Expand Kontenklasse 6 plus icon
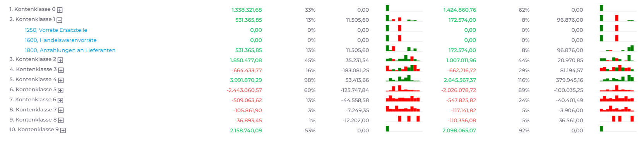The image size is (644, 144). point(60,101)
